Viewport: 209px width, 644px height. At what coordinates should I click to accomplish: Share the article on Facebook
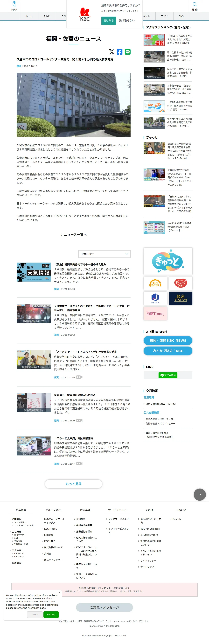coord(119,52)
